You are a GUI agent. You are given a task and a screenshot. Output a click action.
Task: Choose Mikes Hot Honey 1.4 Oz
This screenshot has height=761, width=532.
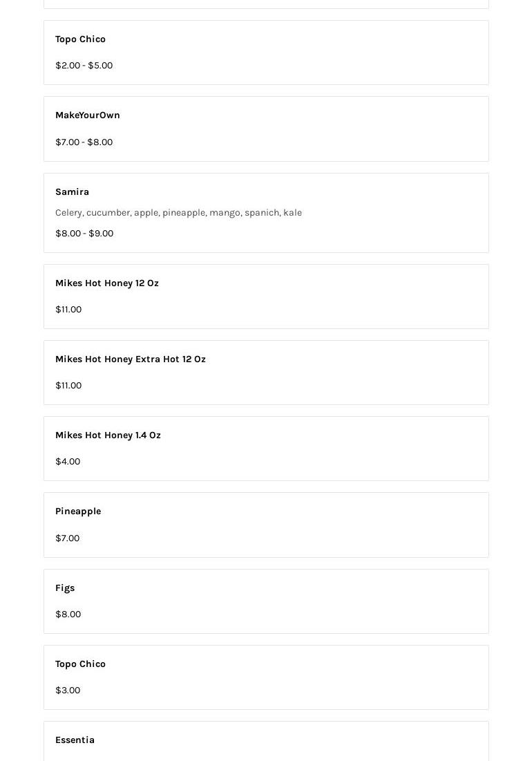coord(108,435)
